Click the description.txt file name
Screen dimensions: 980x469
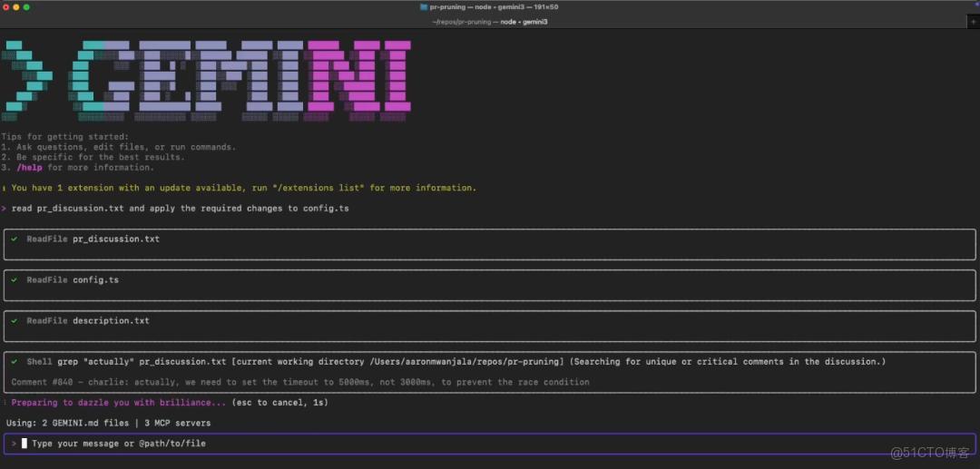[x=112, y=320]
